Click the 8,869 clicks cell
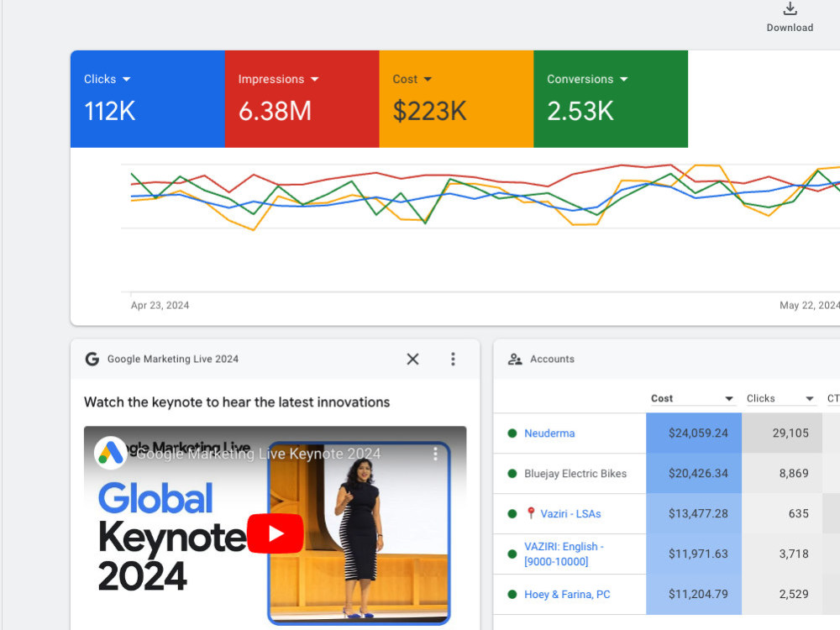The image size is (840, 630). (782, 474)
